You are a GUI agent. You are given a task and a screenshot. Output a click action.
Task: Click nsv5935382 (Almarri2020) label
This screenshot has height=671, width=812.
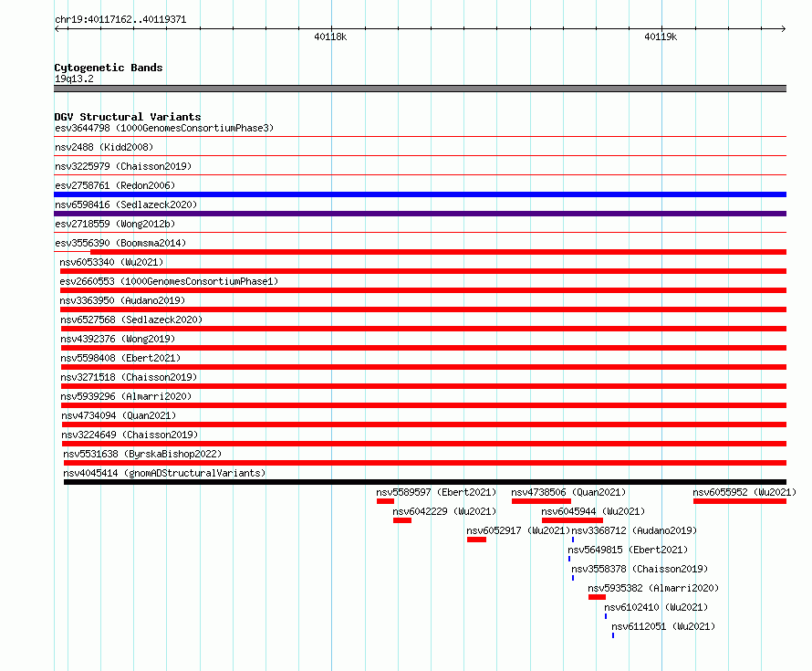[653, 588]
